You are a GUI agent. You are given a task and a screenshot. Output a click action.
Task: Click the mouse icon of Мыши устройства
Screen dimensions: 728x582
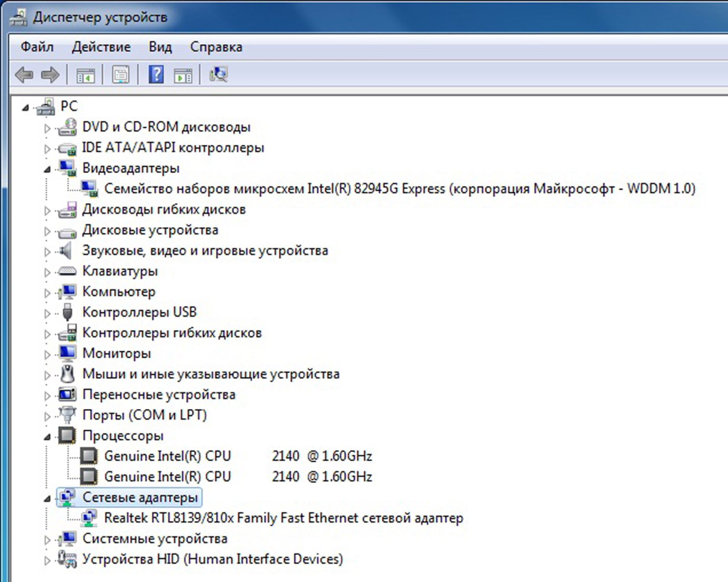(68, 374)
